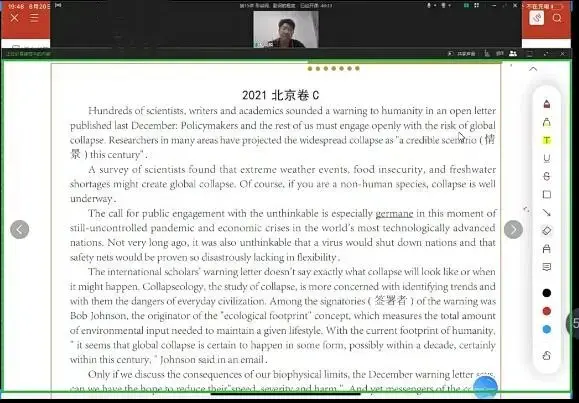Choose the red color swatch
Screen dimensions: 579x403
pyautogui.click(x=547, y=311)
